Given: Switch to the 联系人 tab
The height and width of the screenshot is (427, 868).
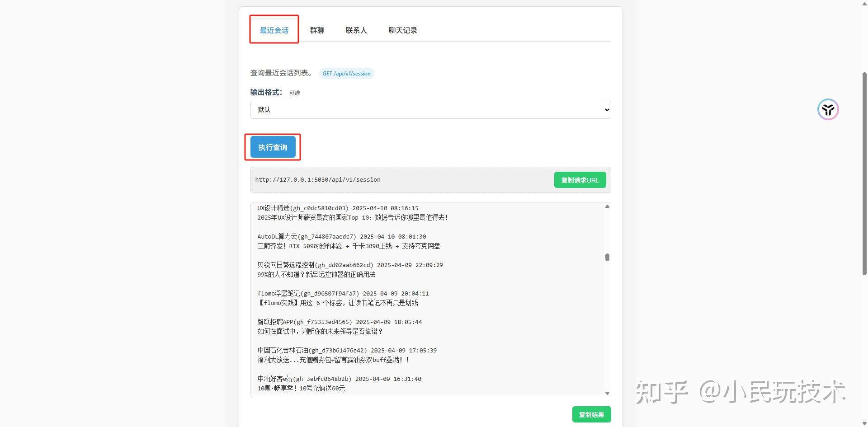Looking at the screenshot, I should 356,30.
